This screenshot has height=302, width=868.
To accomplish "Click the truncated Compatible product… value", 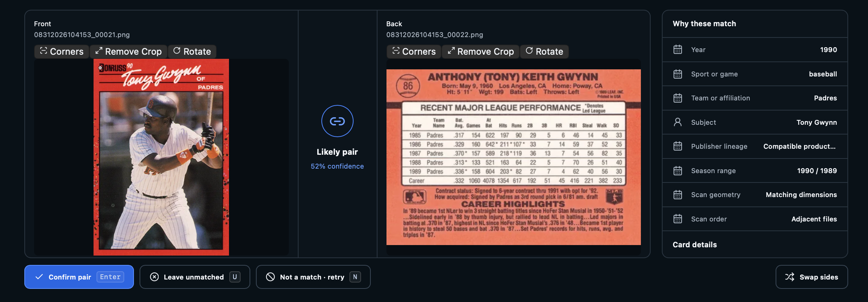I will [x=800, y=146].
